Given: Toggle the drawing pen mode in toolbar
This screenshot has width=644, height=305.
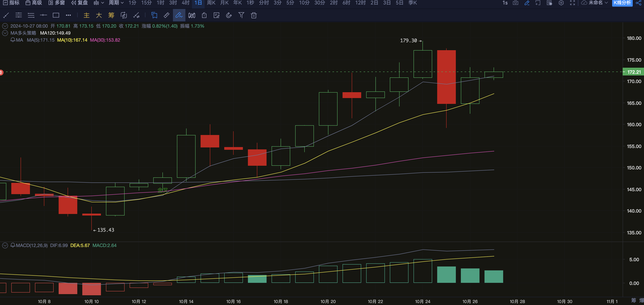Looking at the screenshot, I should (x=179, y=15).
